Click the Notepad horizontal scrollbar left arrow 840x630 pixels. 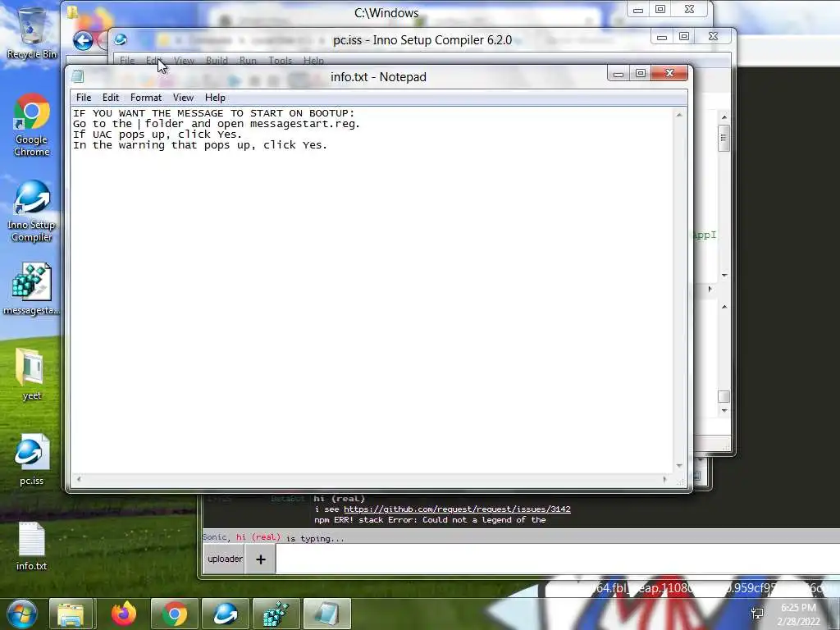coord(79,479)
